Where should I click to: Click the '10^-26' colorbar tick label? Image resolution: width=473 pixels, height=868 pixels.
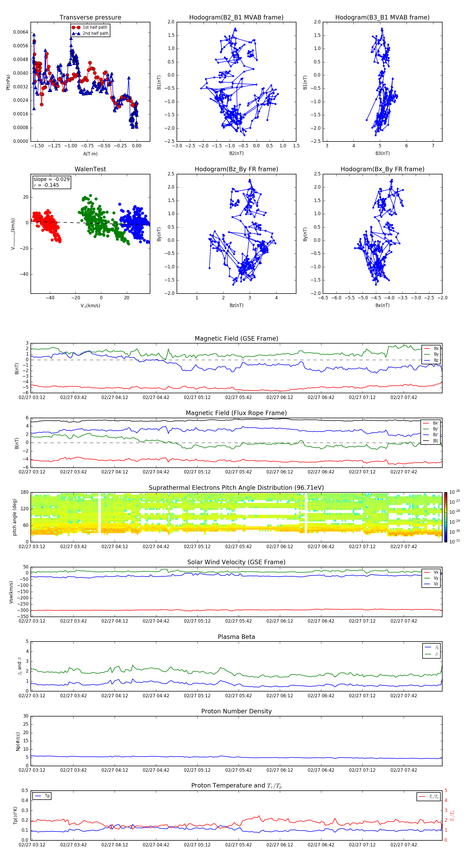(455, 492)
